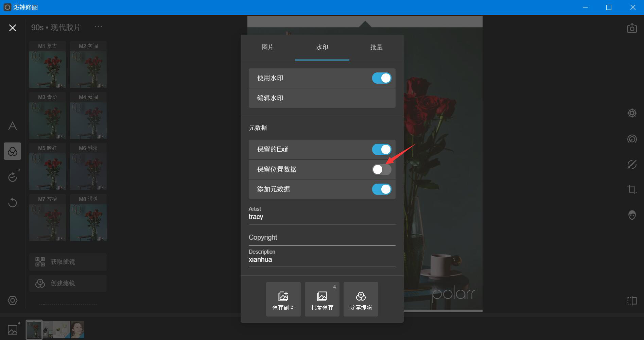Select the Crop tool
644x340 pixels.
(x=632, y=189)
